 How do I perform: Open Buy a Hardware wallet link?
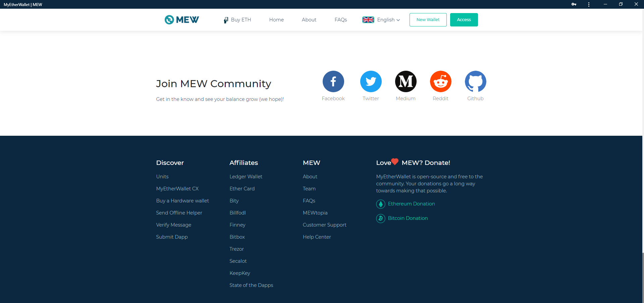[182, 201]
